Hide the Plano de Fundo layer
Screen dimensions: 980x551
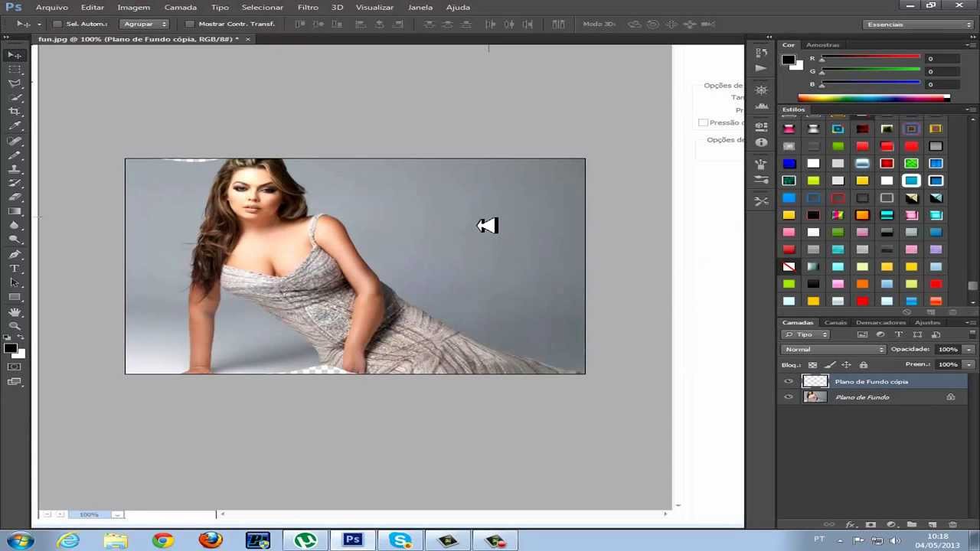[789, 397]
